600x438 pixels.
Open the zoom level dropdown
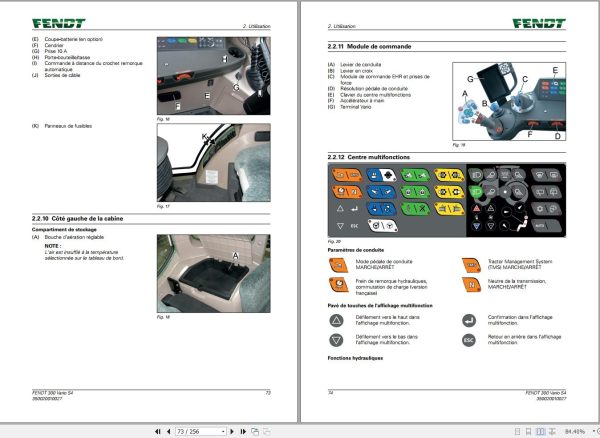pyautogui.click(x=593, y=431)
